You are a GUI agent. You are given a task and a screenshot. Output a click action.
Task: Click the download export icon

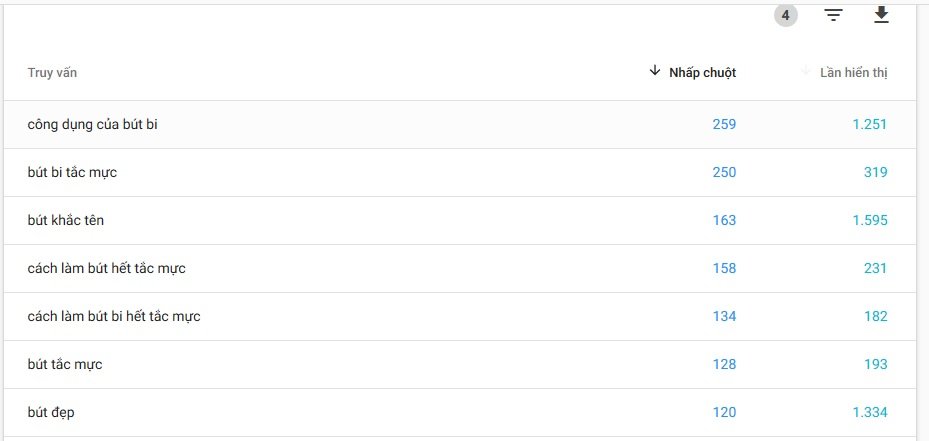[881, 14]
